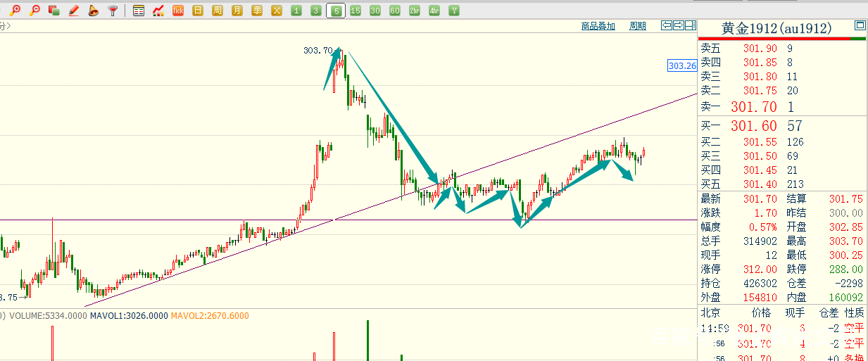Click the 内盘 value 160092
The image size is (868, 361).
point(845,298)
